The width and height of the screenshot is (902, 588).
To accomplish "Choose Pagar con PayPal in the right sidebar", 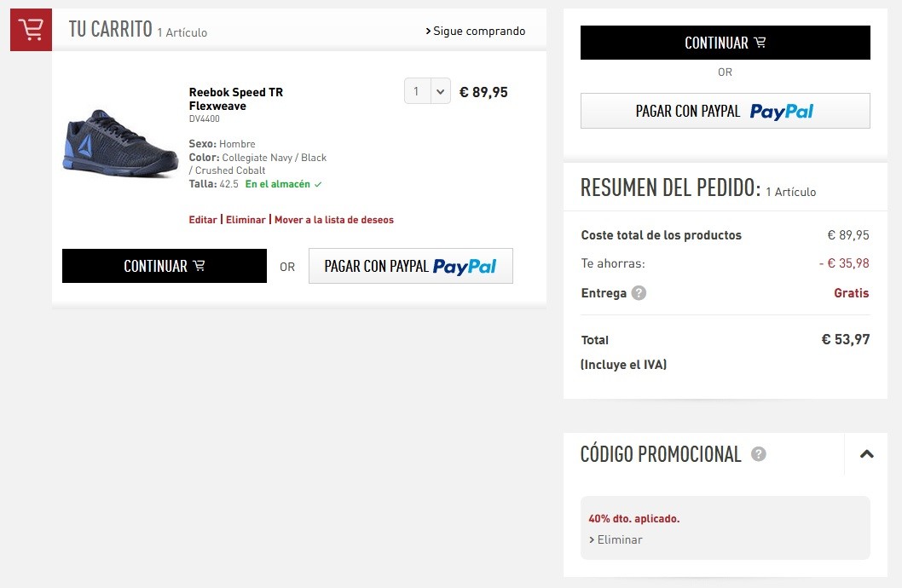I will click(x=725, y=111).
